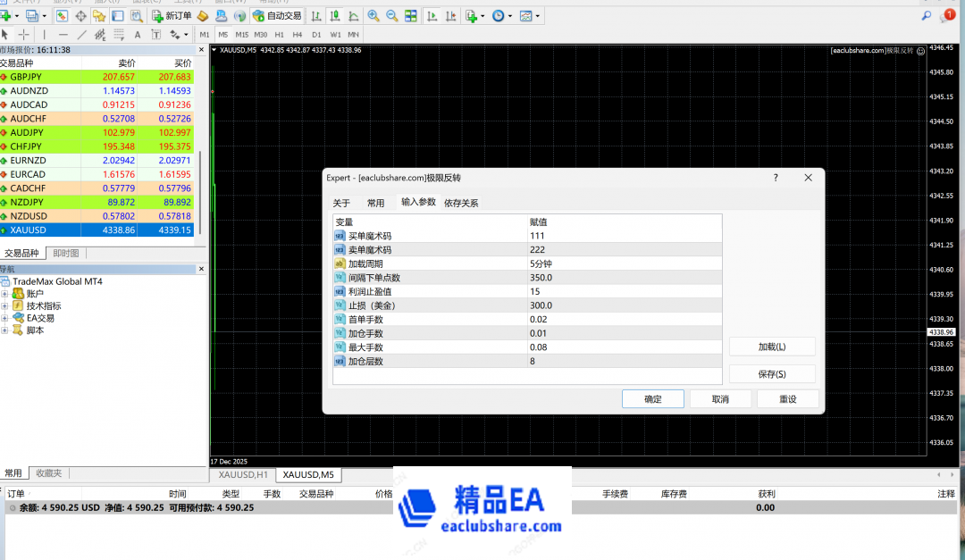
Task: Switch chart timeframe to H1
Action: point(280,35)
